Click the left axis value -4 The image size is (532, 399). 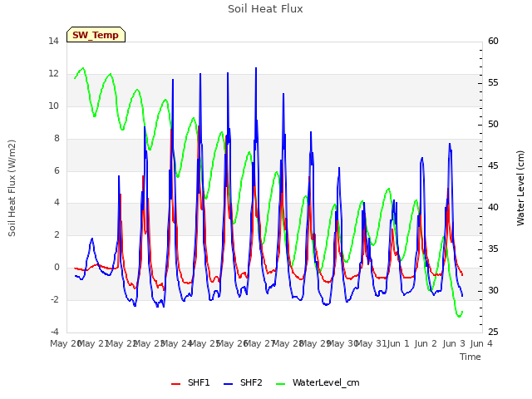pyautogui.click(x=55, y=332)
